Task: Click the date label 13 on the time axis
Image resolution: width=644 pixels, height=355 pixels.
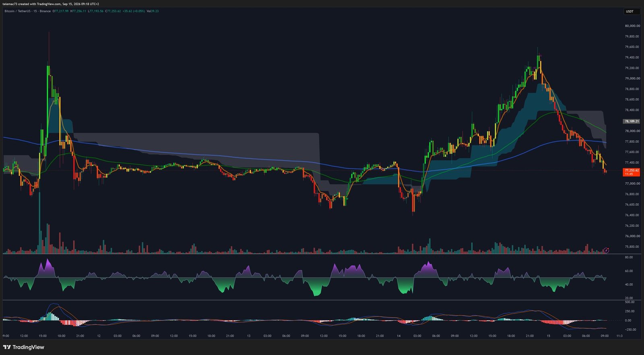Action: point(249,336)
